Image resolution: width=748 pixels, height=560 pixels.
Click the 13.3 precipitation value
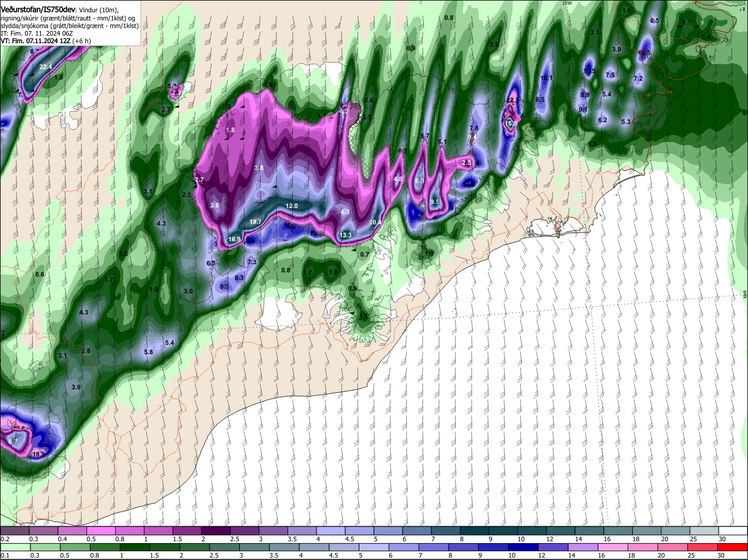pyautogui.click(x=345, y=236)
